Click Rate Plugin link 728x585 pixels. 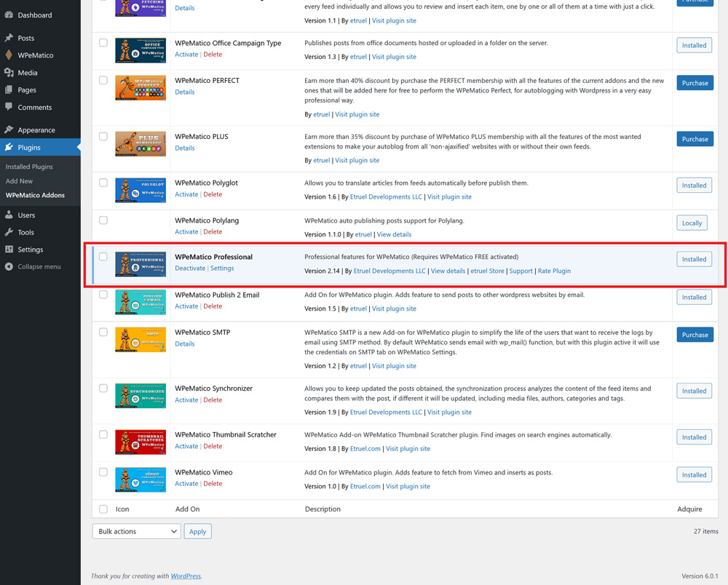click(x=554, y=271)
